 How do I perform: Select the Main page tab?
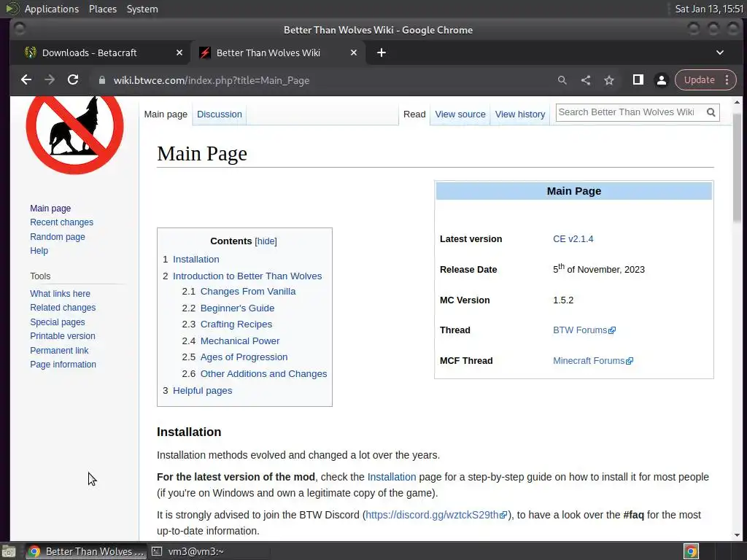[166, 114]
